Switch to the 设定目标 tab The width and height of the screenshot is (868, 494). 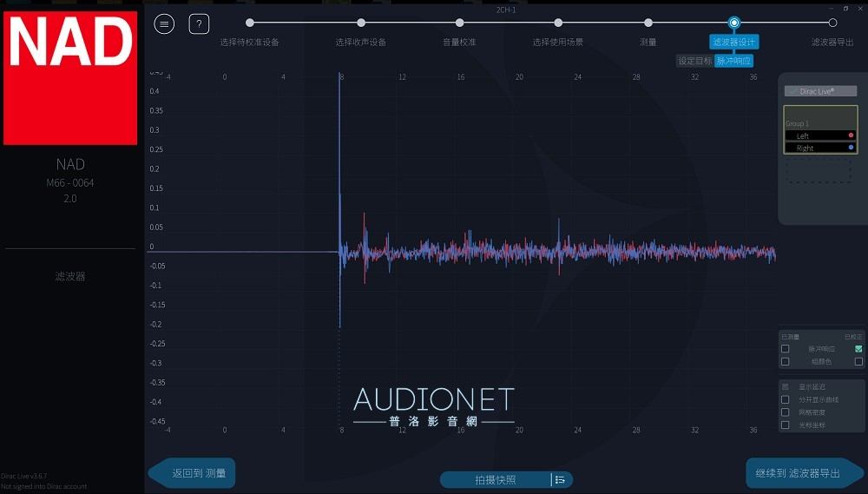click(694, 61)
